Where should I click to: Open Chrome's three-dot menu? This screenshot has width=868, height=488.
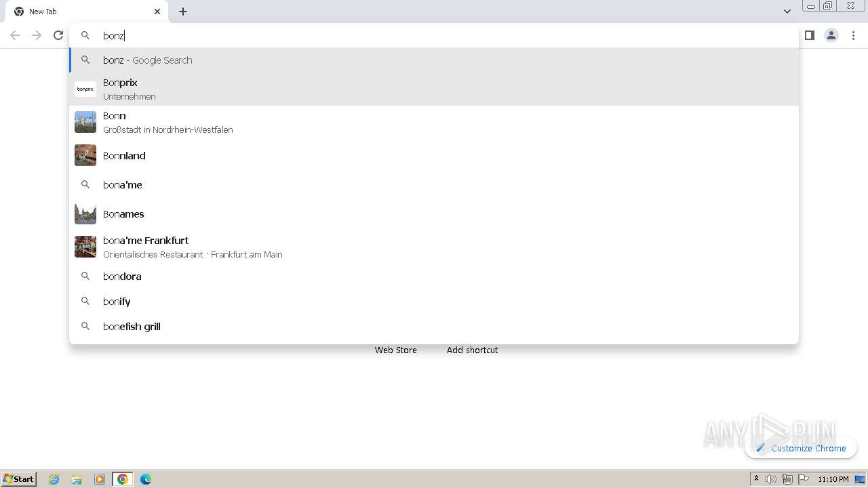(x=853, y=35)
